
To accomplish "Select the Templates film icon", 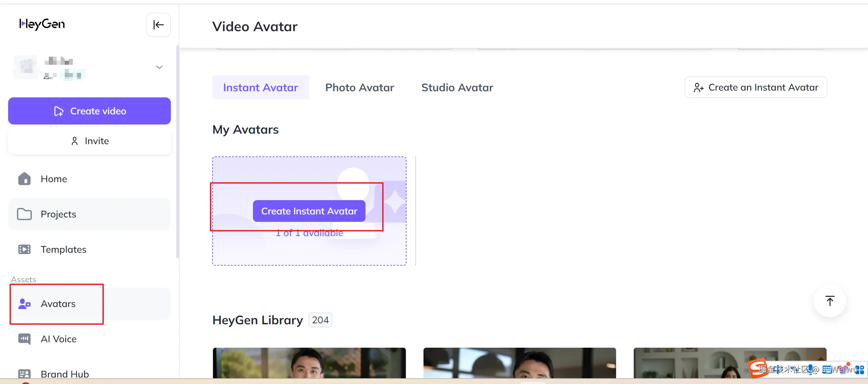I will point(24,249).
